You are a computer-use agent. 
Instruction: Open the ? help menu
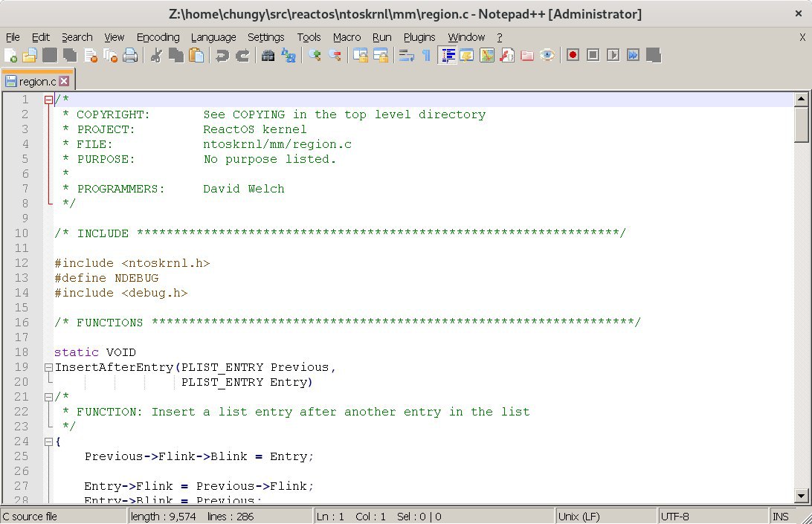(x=499, y=37)
